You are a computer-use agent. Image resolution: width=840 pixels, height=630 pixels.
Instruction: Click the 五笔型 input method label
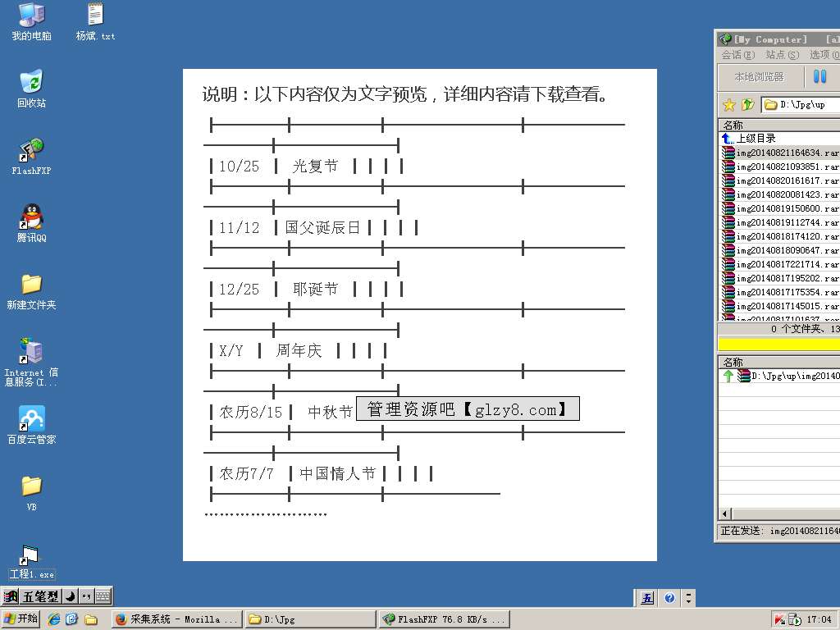pos(41,596)
